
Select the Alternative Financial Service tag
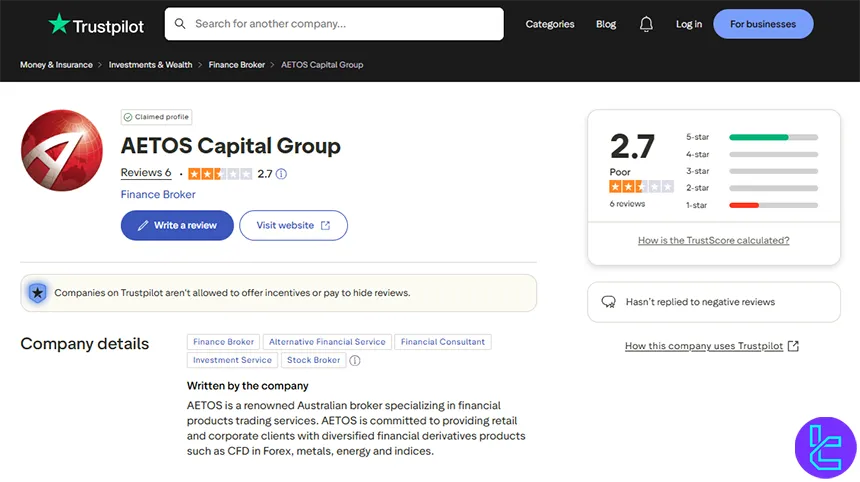pyautogui.click(x=327, y=342)
